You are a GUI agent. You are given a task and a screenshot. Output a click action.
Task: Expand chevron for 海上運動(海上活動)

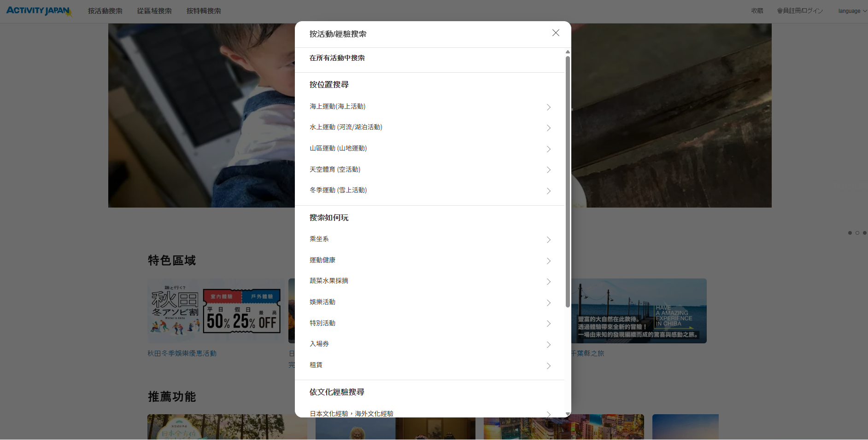tap(549, 107)
